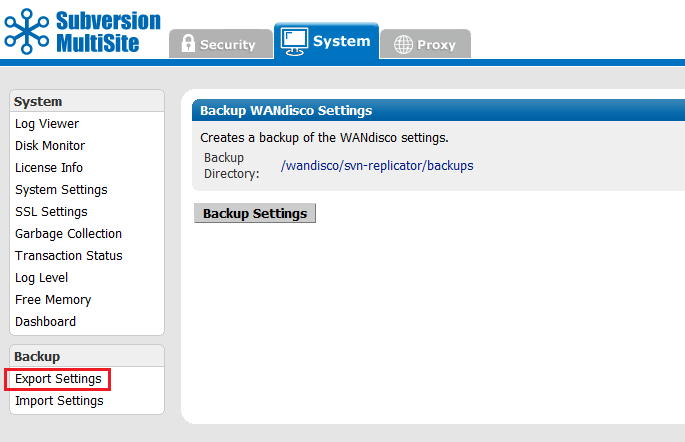Click the padlock icon on Security tab
The image size is (685, 442).
coord(188,44)
